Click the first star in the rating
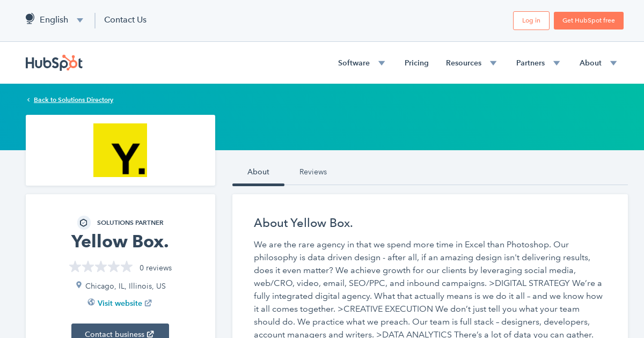The image size is (644, 338). [75, 266]
